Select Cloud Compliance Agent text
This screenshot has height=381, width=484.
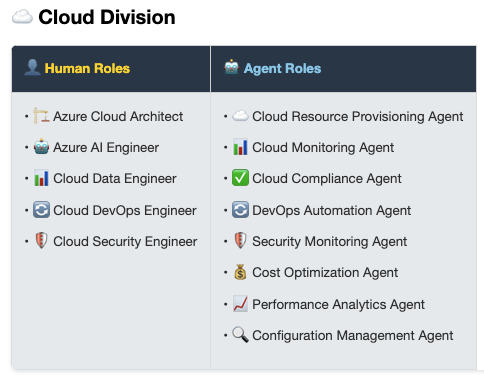tap(327, 179)
